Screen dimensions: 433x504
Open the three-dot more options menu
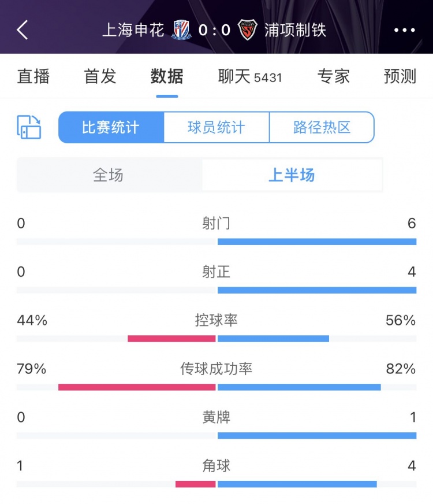click(404, 30)
